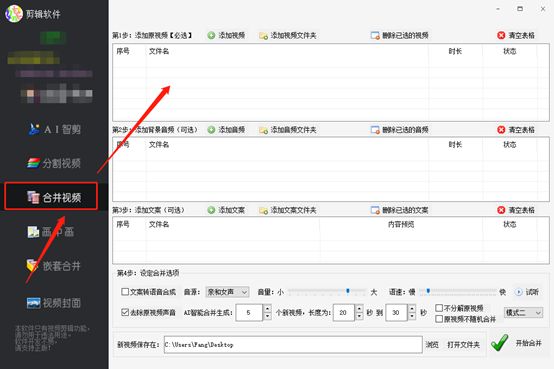554x369 pixels.
Task: Click the 内容预览 column header
Action: [x=401, y=224]
